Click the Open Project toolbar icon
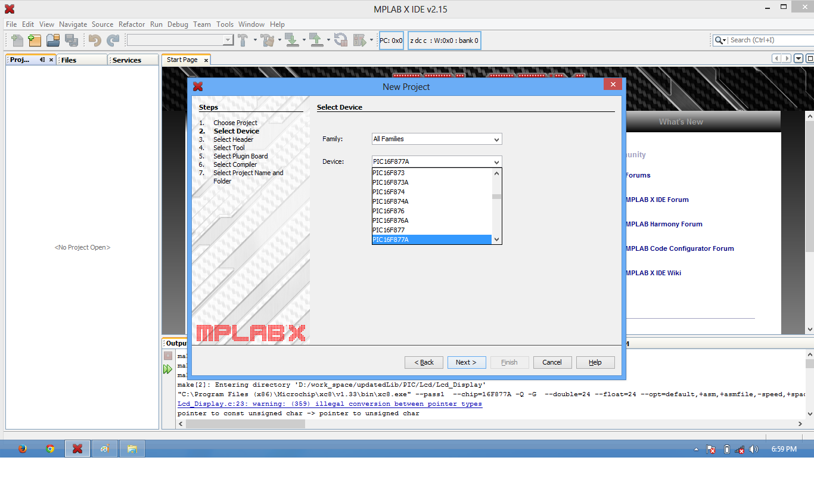814x504 pixels. 53,41
